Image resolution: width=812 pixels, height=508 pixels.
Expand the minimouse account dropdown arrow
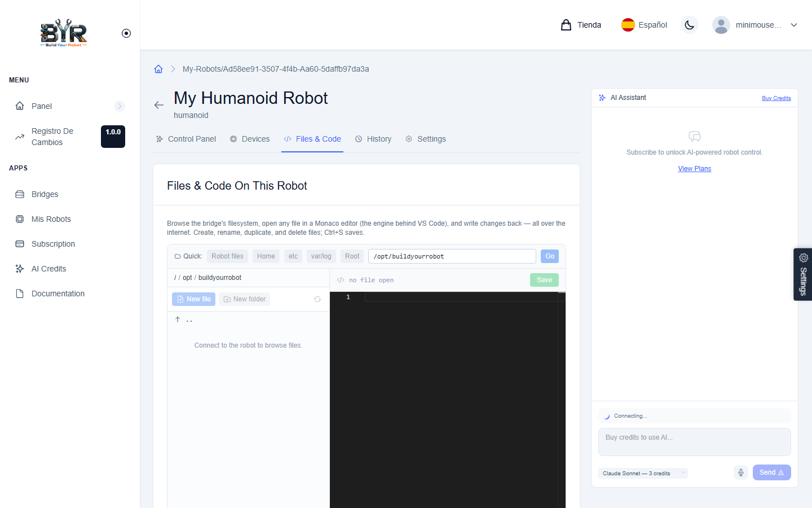click(x=794, y=25)
